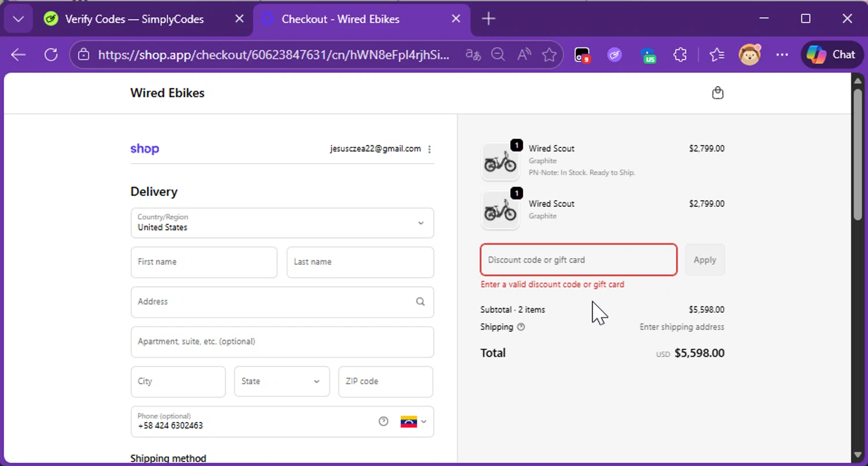
Task: Click the total amount $5,598.00
Action: pyautogui.click(x=699, y=353)
